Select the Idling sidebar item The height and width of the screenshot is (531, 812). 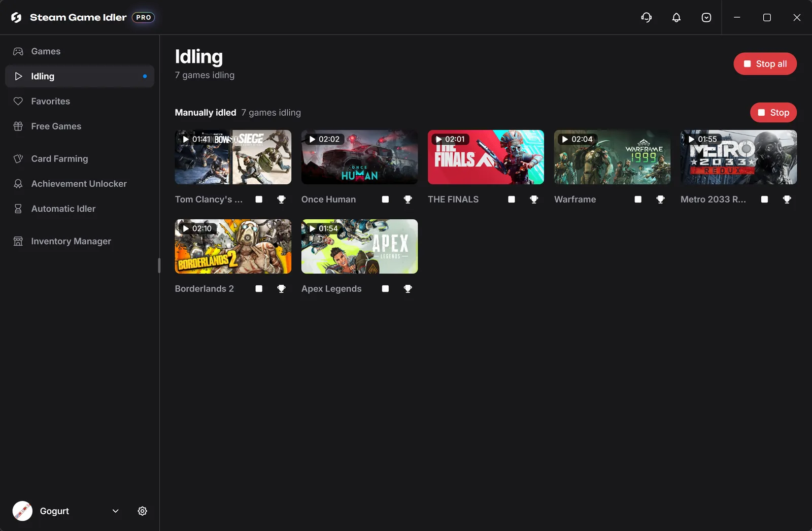point(80,76)
